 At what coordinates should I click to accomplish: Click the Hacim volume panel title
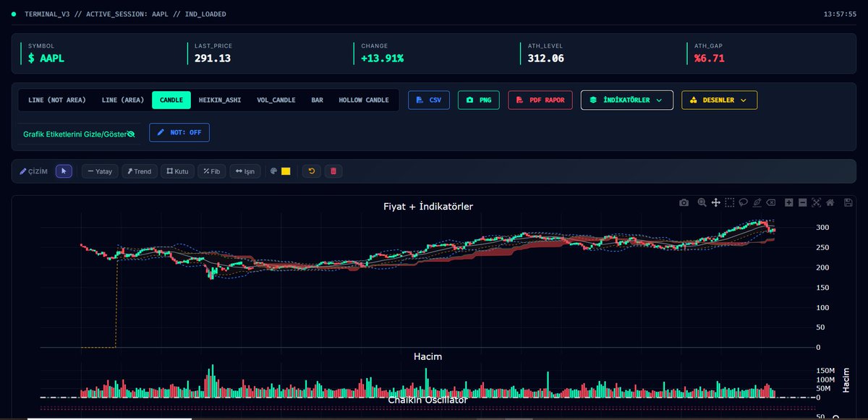pos(427,356)
